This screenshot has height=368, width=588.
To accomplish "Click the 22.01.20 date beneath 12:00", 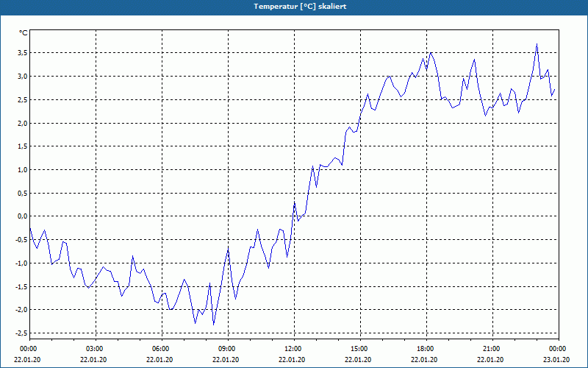I will tap(293, 360).
